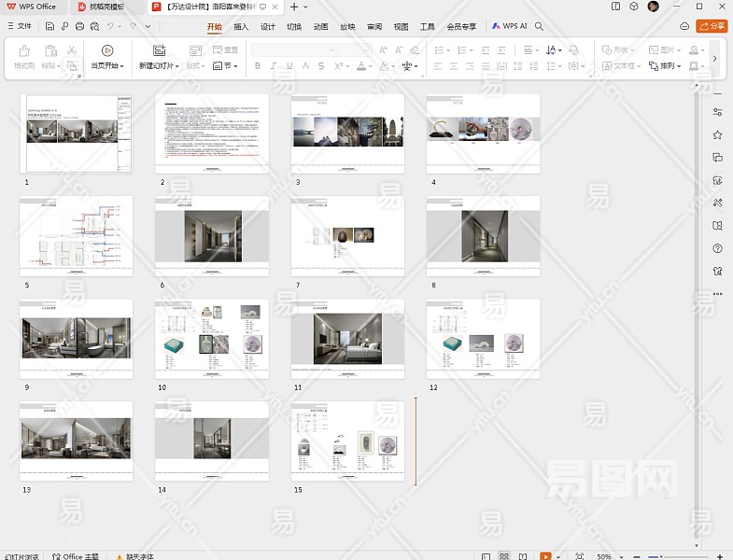Open the 设计 ribbon tab
This screenshot has width=733, height=560.
(x=267, y=26)
